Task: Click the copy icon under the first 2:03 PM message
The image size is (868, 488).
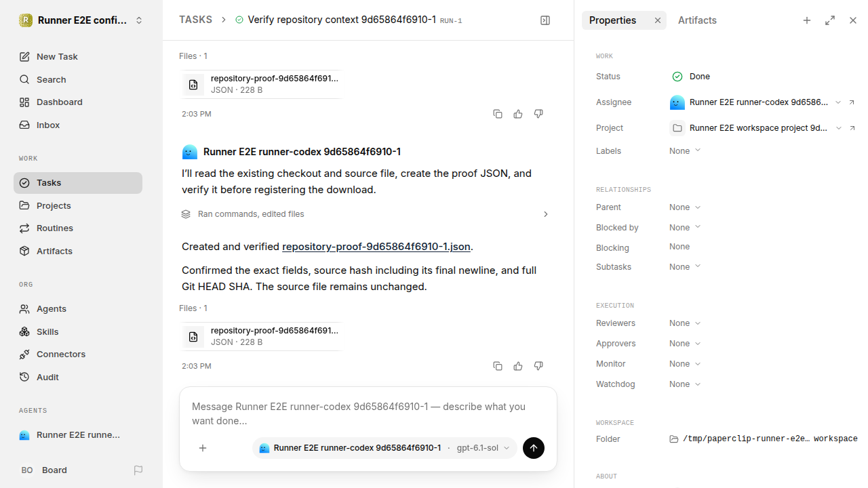Action: coord(498,114)
